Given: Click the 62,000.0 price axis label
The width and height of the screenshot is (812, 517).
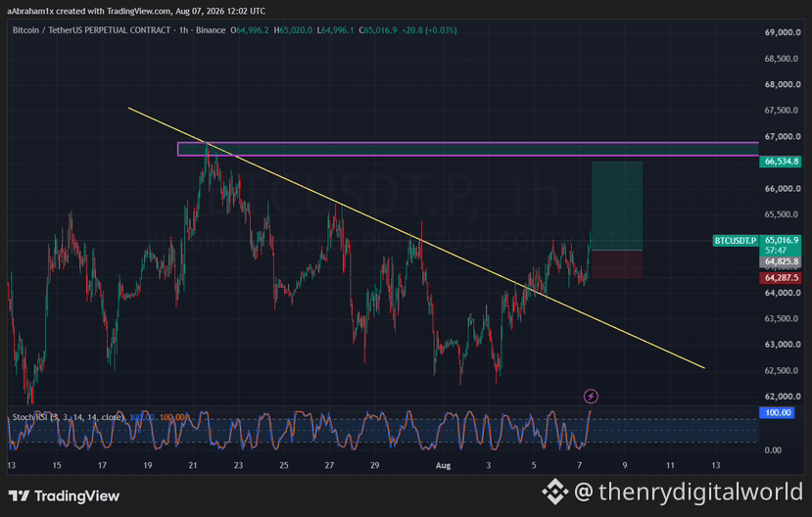Looking at the screenshot, I should (782, 397).
